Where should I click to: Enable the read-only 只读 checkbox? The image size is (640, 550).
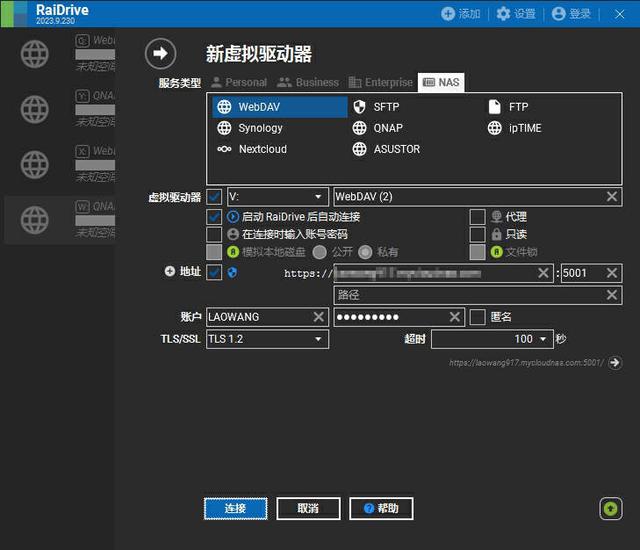[x=477, y=234]
